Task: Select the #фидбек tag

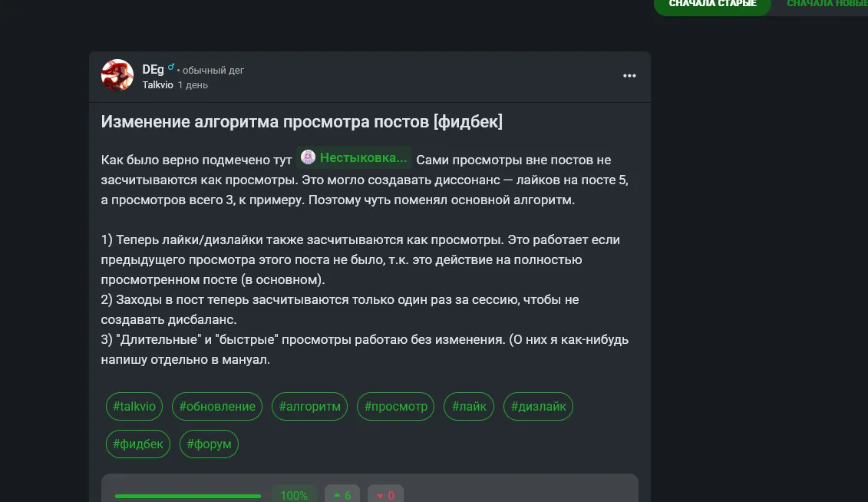Action: pyautogui.click(x=138, y=444)
